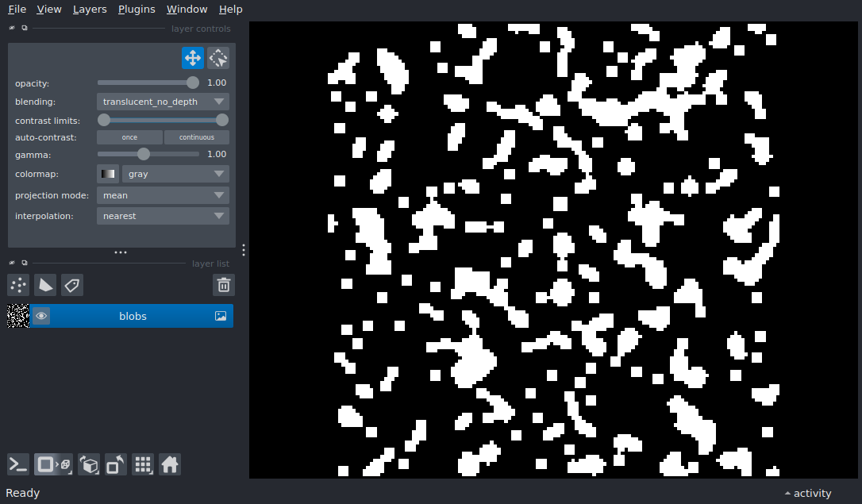Screen dimensions: 862x504
Task: Add a new points layer
Action: tap(18, 285)
